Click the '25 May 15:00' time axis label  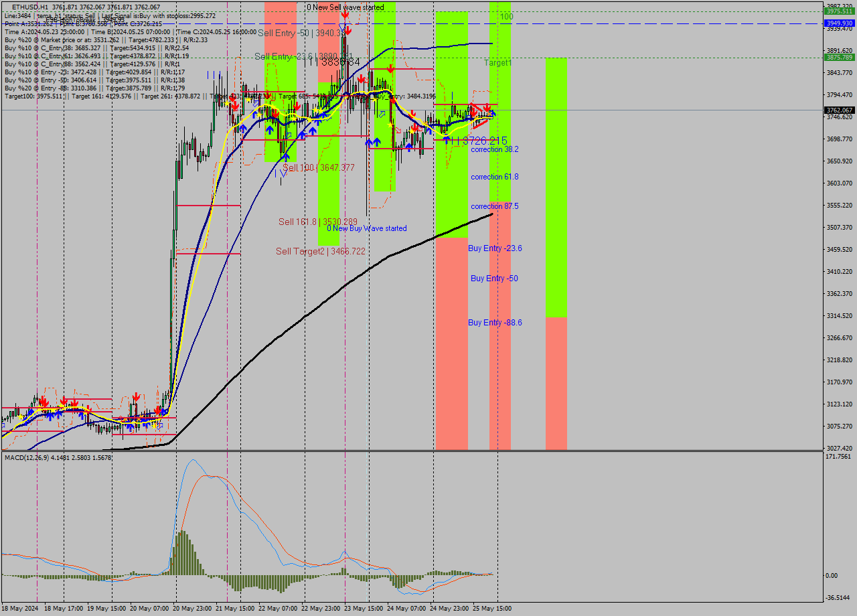[x=493, y=609]
